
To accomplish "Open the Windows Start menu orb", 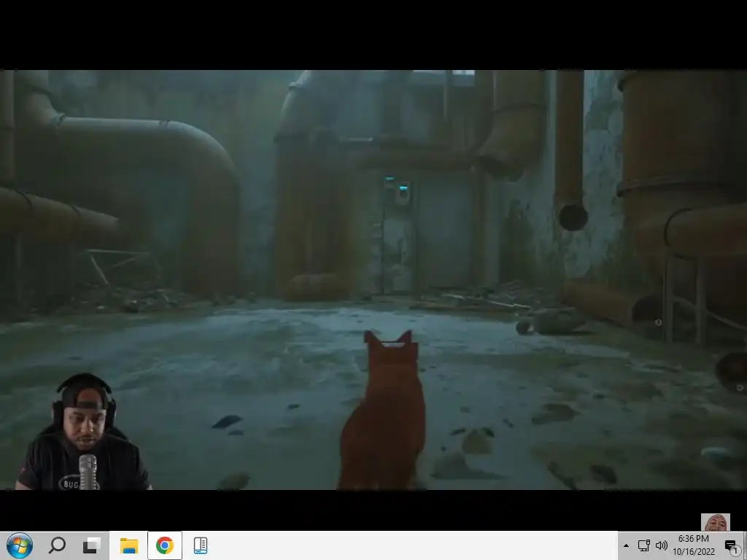I will pos(19,545).
